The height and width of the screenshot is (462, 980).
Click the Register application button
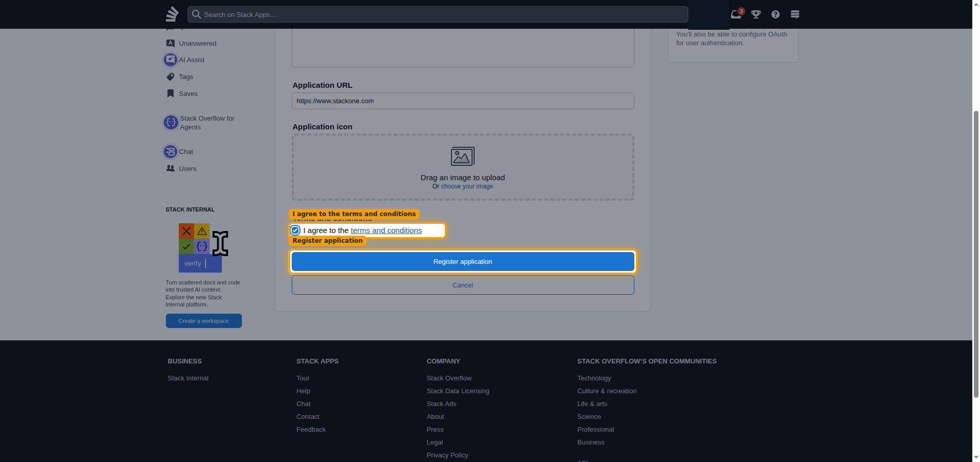click(x=463, y=262)
